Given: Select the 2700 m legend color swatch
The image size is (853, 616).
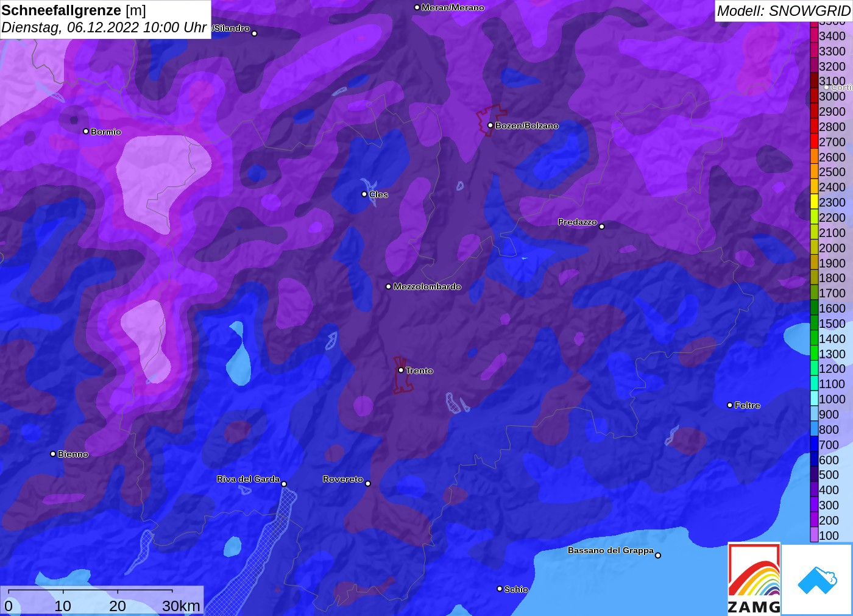Looking at the screenshot, I should [814, 141].
